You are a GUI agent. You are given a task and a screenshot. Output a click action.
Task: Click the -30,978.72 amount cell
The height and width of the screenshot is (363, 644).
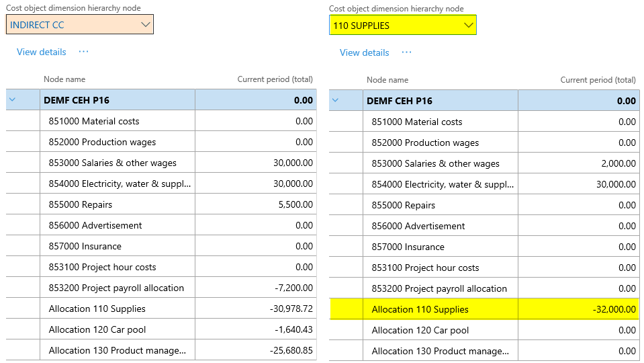point(290,309)
